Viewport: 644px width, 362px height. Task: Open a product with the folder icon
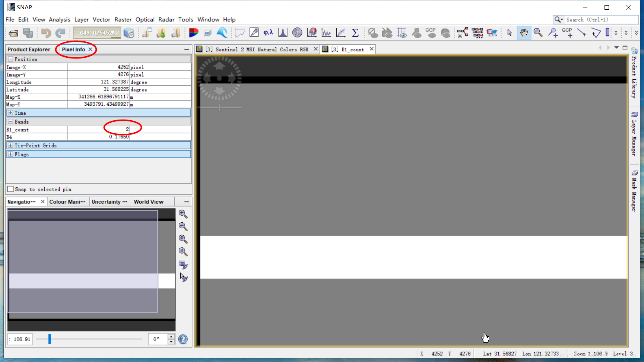(14, 33)
